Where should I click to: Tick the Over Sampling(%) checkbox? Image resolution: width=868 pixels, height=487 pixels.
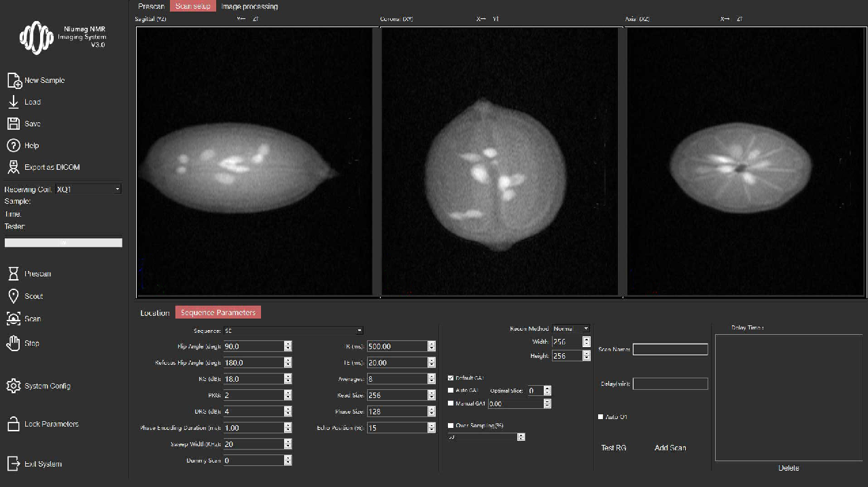[x=451, y=425]
